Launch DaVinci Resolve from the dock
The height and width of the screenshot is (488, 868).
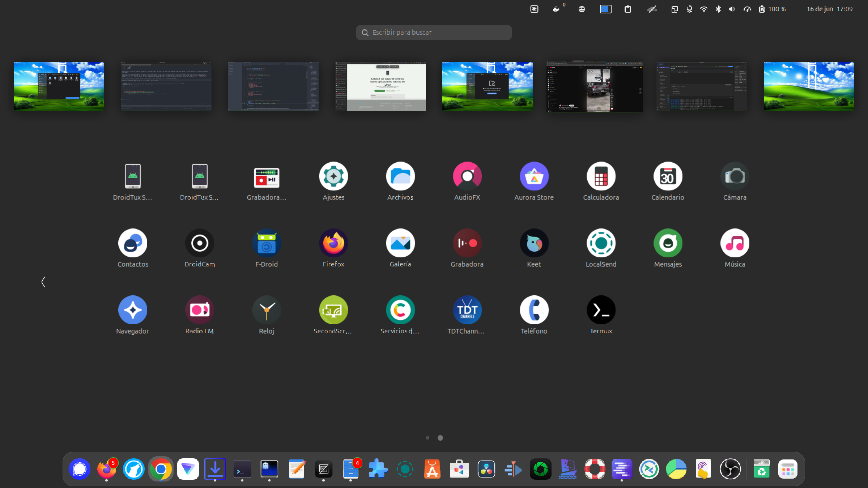[486, 469]
